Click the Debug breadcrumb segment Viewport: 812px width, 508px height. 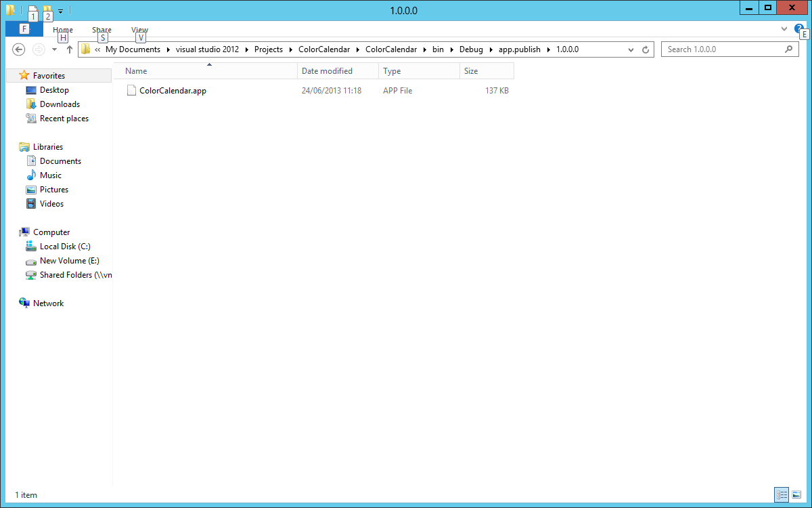click(471, 49)
